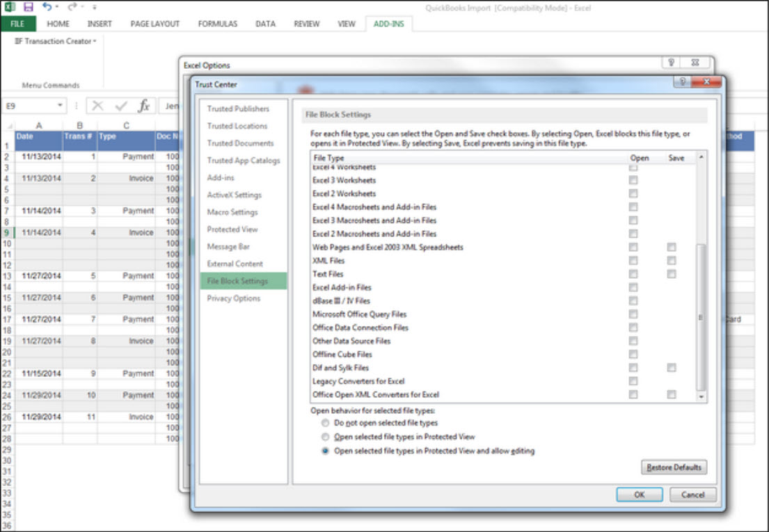Click the Restore Defaults button
The width and height of the screenshot is (769, 532).
[674, 467]
